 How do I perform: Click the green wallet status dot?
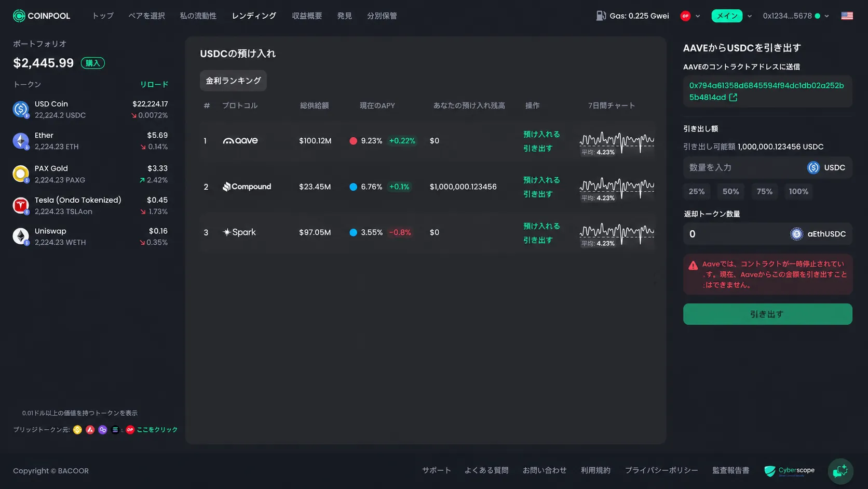(x=817, y=16)
